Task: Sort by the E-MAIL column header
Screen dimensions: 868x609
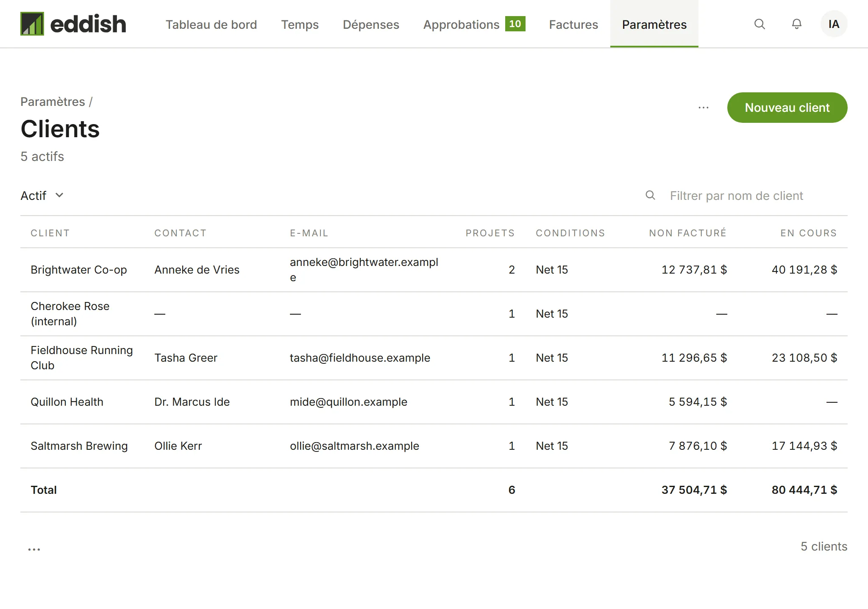Action: click(309, 233)
